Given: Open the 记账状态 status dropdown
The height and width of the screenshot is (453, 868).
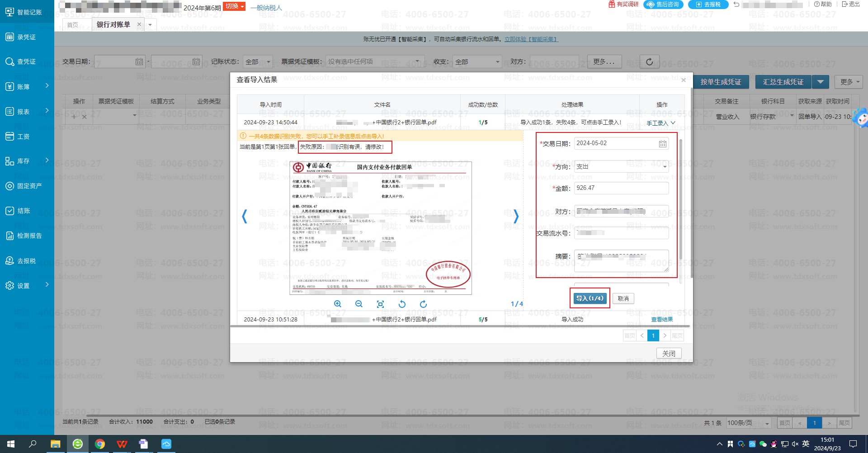Looking at the screenshot, I should (258, 62).
